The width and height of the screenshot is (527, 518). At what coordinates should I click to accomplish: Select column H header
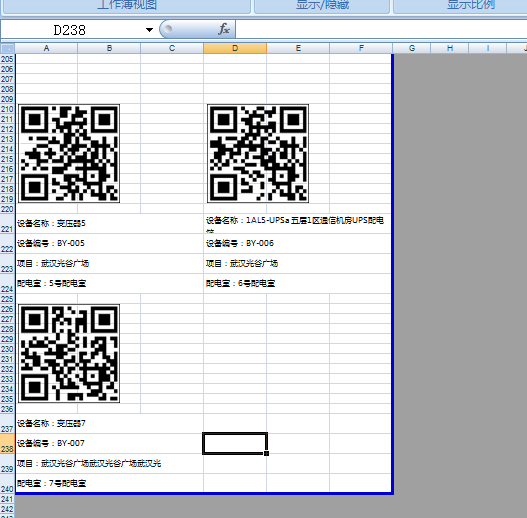pyautogui.click(x=450, y=48)
